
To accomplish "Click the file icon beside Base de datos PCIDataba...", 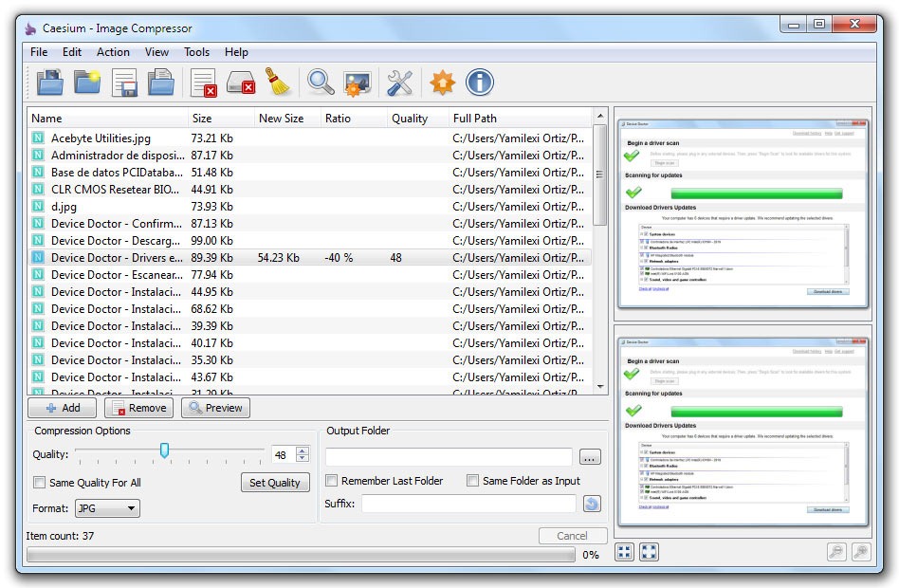I will [38, 172].
